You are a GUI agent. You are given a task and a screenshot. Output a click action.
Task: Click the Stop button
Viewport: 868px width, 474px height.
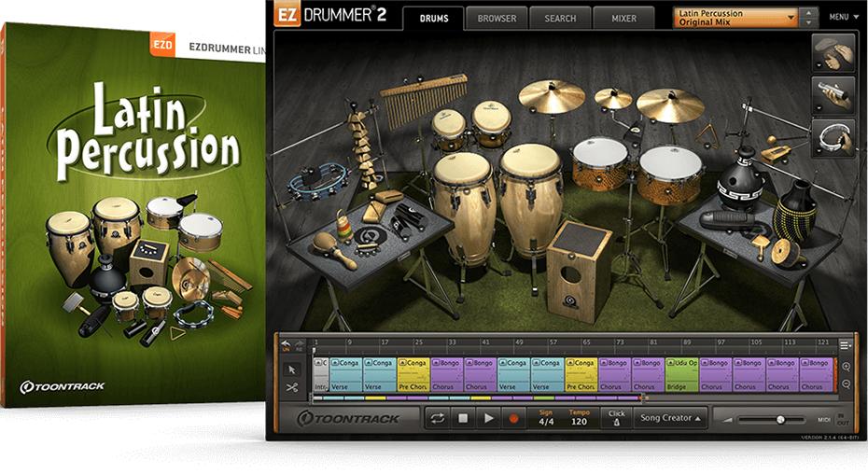[462, 419]
